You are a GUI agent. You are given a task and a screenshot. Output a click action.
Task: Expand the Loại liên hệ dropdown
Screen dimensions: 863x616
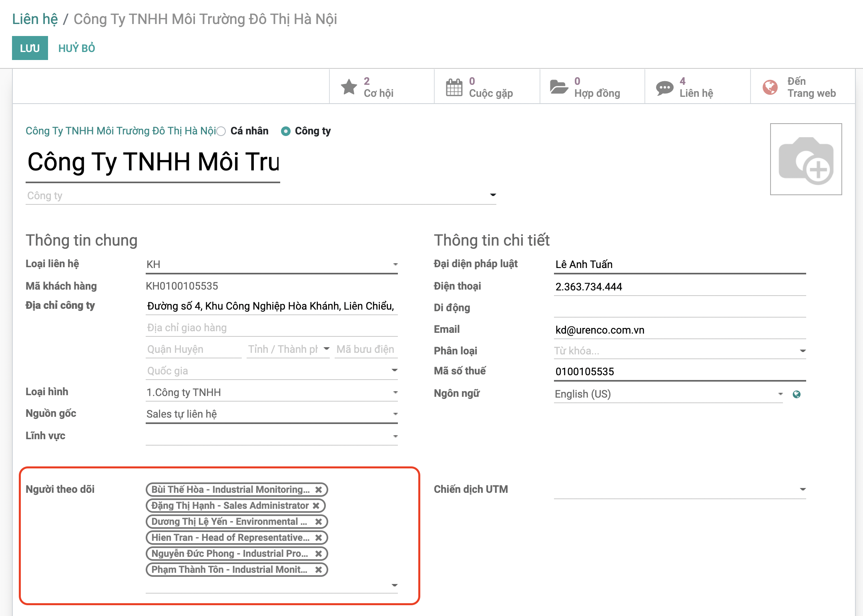point(395,264)
